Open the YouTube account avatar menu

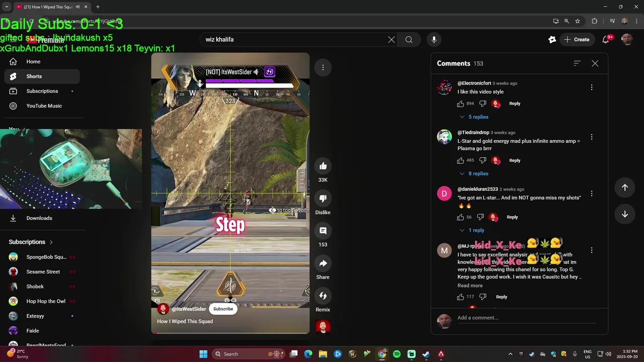(x=627, y=40)
